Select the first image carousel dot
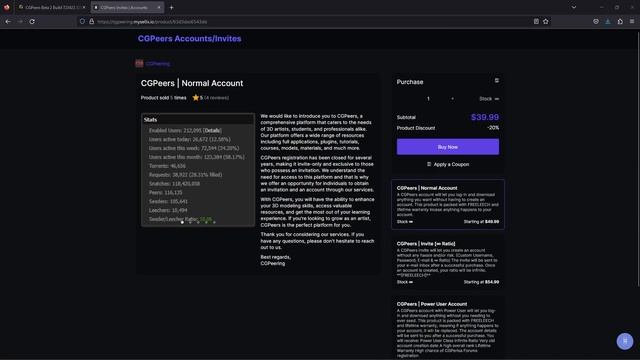This screenshot has height=360, width=640. [182, 222]
